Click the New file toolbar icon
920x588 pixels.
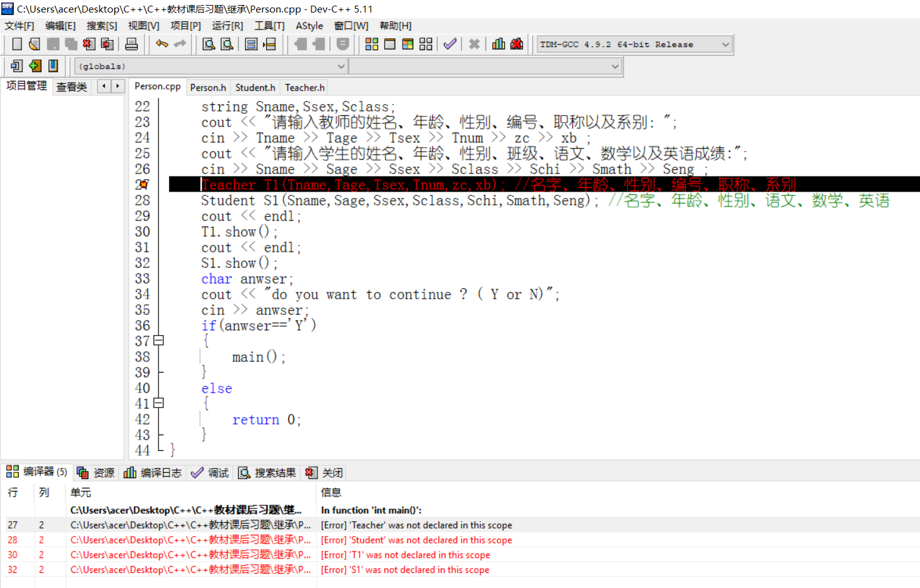(x=17, y=44)
